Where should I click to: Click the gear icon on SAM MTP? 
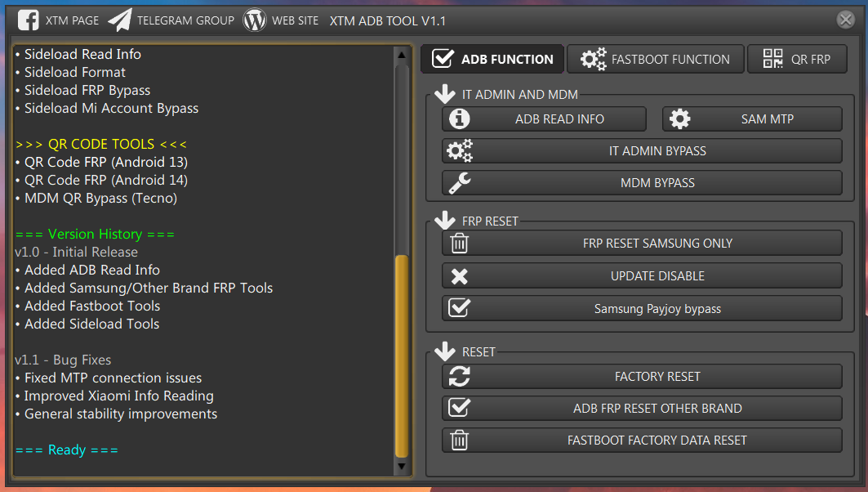click(680, 119)
